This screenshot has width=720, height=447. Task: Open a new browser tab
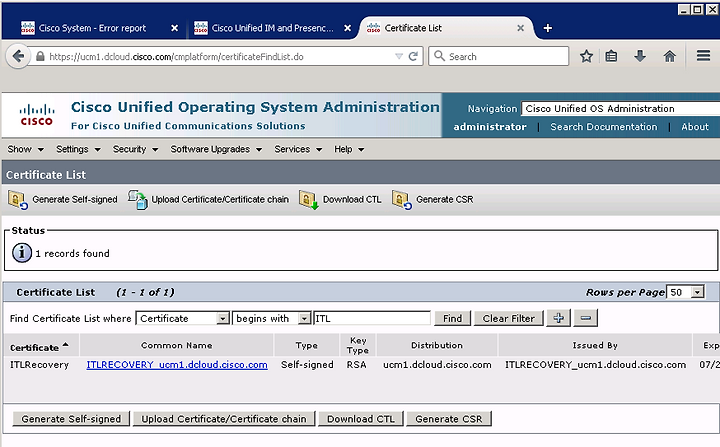click(x=547, y=28)
